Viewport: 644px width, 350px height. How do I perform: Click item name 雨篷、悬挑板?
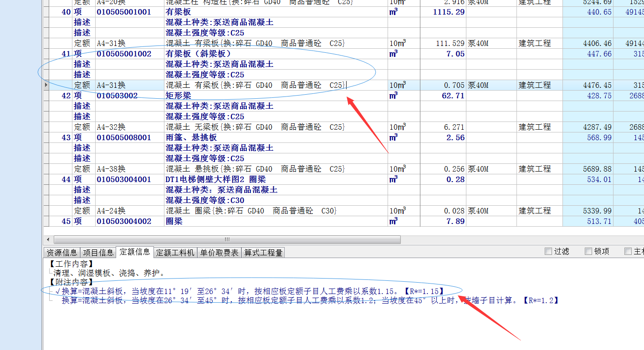coord(191,137)
